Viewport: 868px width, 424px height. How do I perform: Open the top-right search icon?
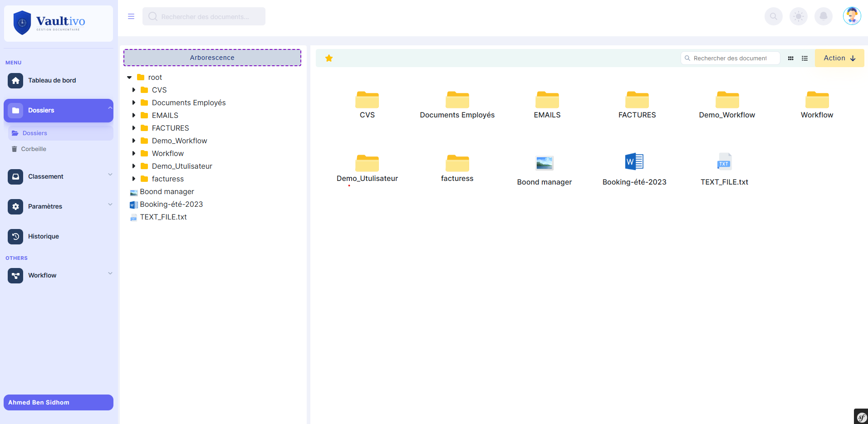coord(773,16)
